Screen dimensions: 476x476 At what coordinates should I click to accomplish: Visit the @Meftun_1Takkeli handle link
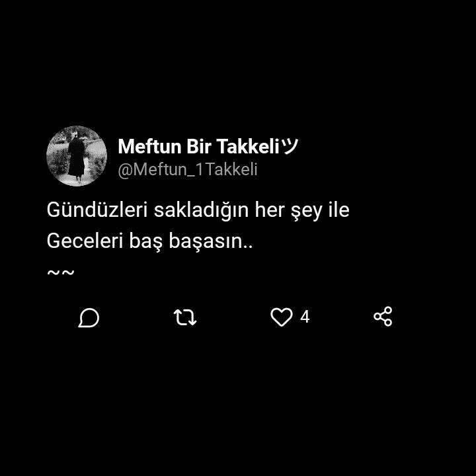(x=188, y=169)
